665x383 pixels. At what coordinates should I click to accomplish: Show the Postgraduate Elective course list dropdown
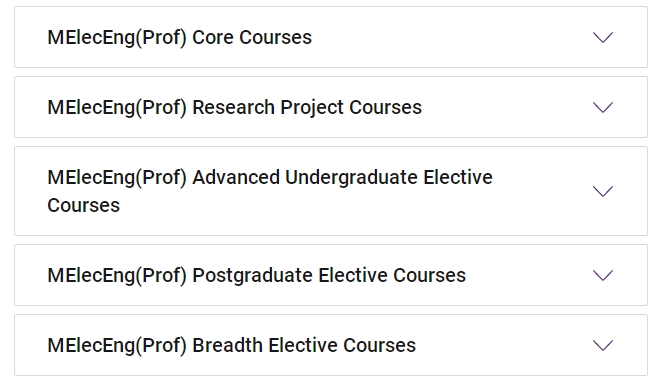(x=331, y=275)
